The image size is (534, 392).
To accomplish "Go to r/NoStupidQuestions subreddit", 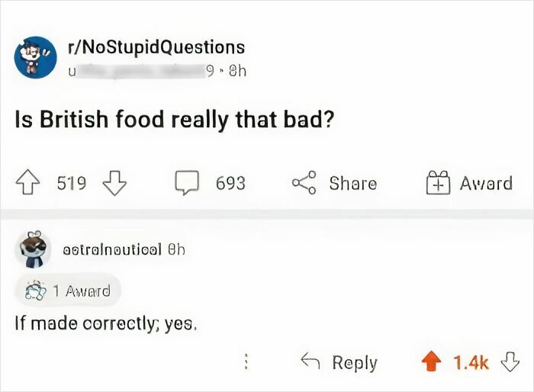I will tap(157, 47).
